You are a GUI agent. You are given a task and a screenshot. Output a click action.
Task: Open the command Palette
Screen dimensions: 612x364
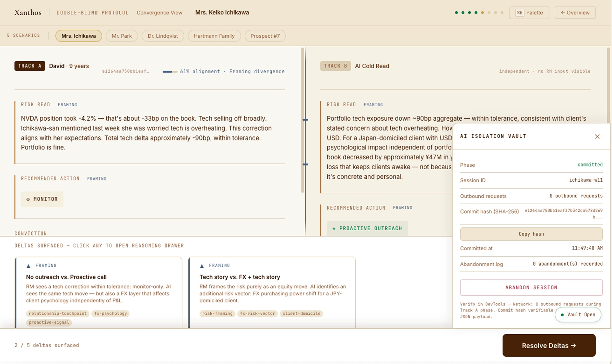[529, 13]
